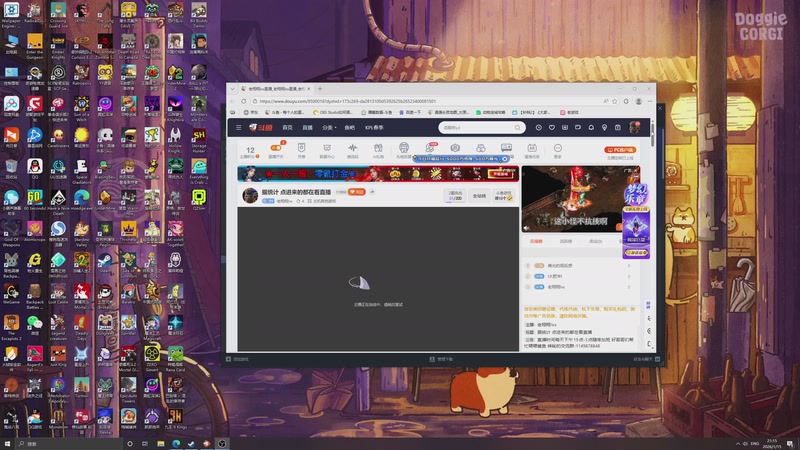
Task: Open the Douyu hamburger menu icon
Action: click(x=238, y=128)
